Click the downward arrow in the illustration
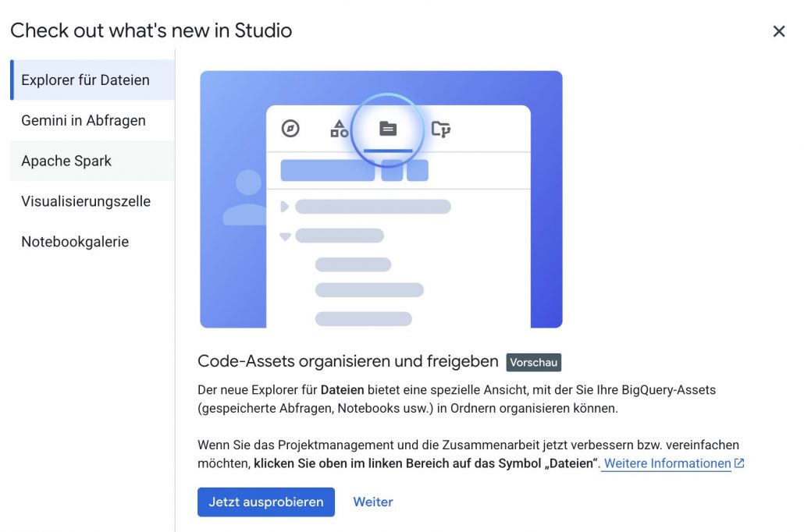 coord(285,236)
